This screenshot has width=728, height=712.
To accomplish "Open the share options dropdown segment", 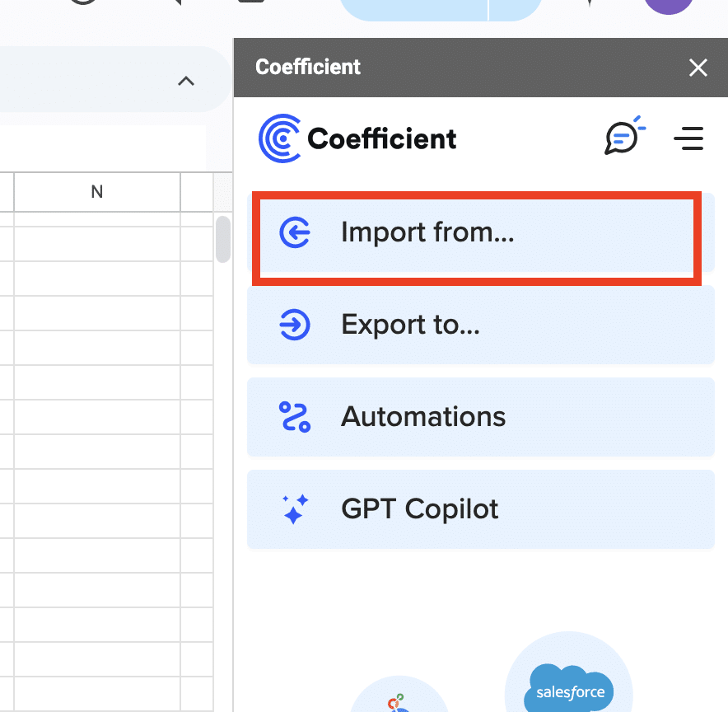I will coord(516,8).
